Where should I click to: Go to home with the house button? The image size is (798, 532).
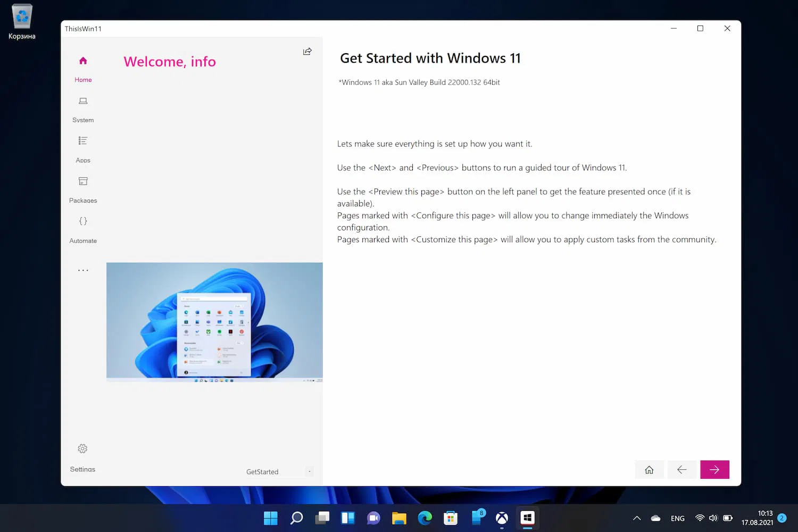(x=649, y=469)
